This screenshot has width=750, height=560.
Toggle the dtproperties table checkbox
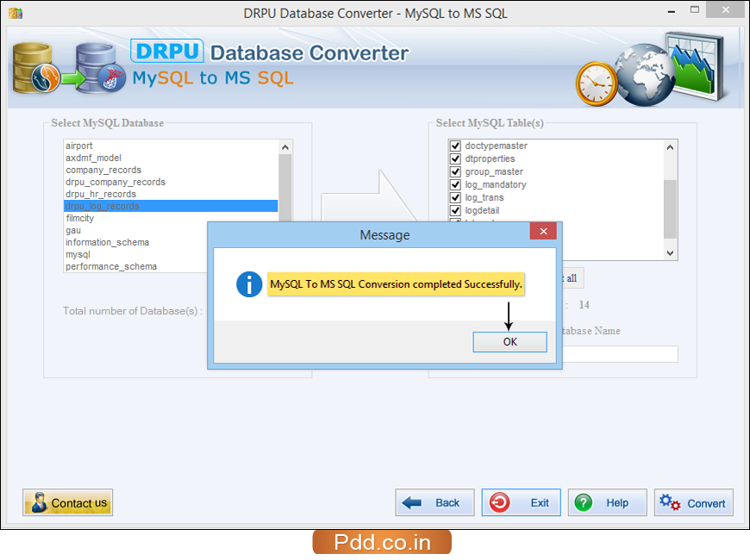[x=455, y=159]
